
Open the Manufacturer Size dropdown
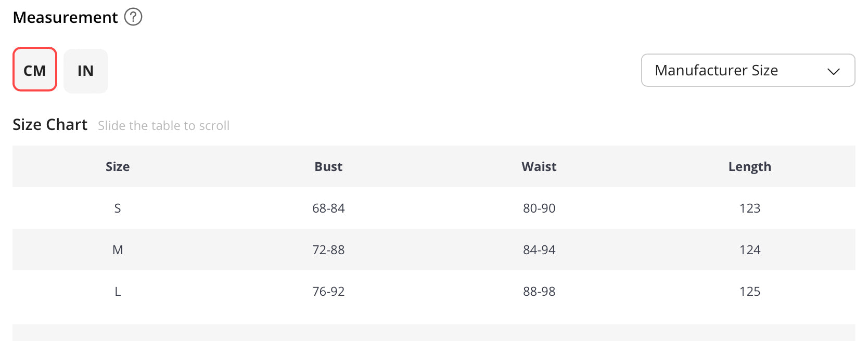pyautogui.click(x=748, y=70)
